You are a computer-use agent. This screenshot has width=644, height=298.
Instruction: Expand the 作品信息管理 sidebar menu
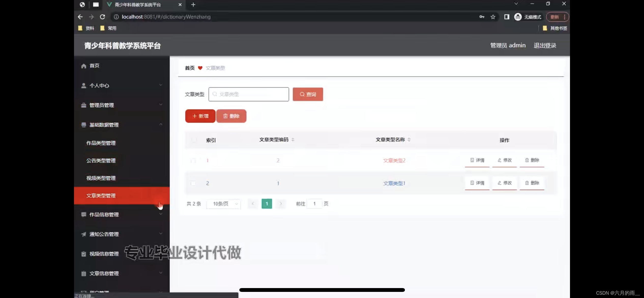coord(122,214)
